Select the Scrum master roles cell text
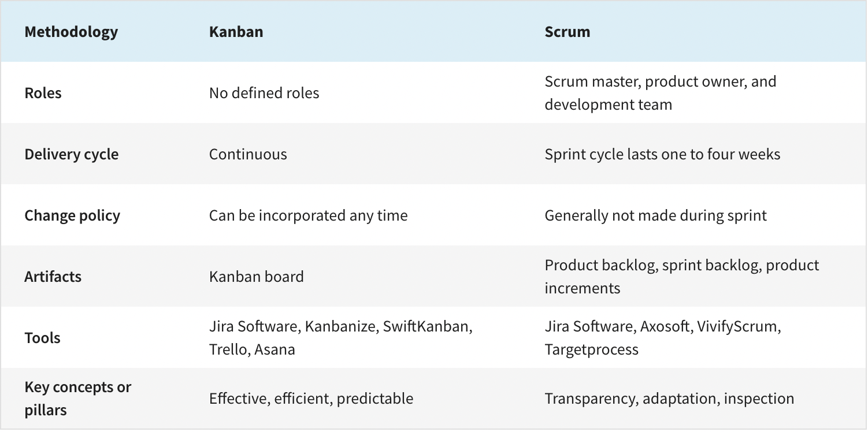Screen dimensions: 868x432 coord(660,93)
